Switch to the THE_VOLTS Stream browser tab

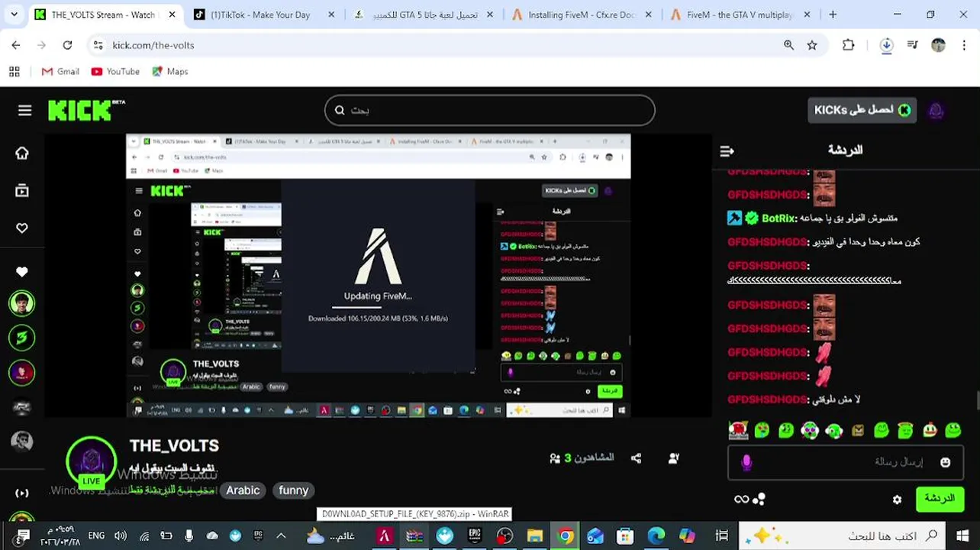[104, 15]
